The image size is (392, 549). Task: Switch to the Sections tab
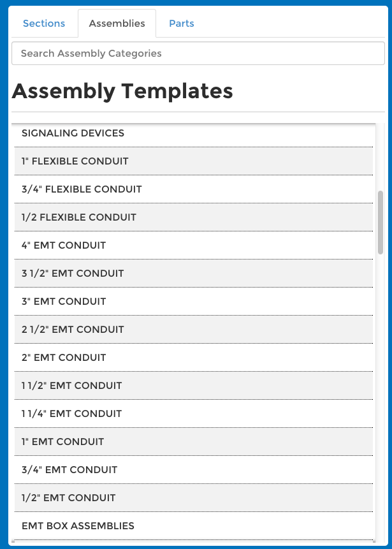tap(44, 24)
